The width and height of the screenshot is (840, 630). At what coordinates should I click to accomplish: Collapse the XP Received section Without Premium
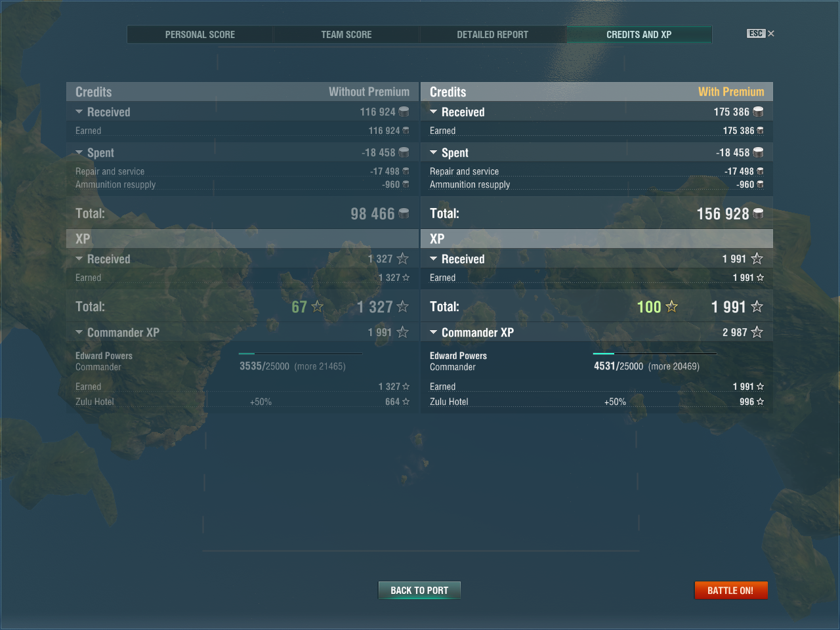(79, 259)
